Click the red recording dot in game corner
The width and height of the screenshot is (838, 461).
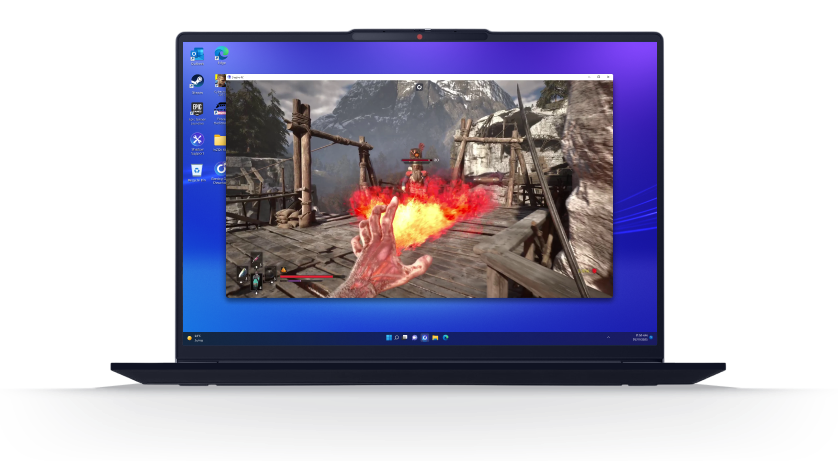[x=594, y=271]
